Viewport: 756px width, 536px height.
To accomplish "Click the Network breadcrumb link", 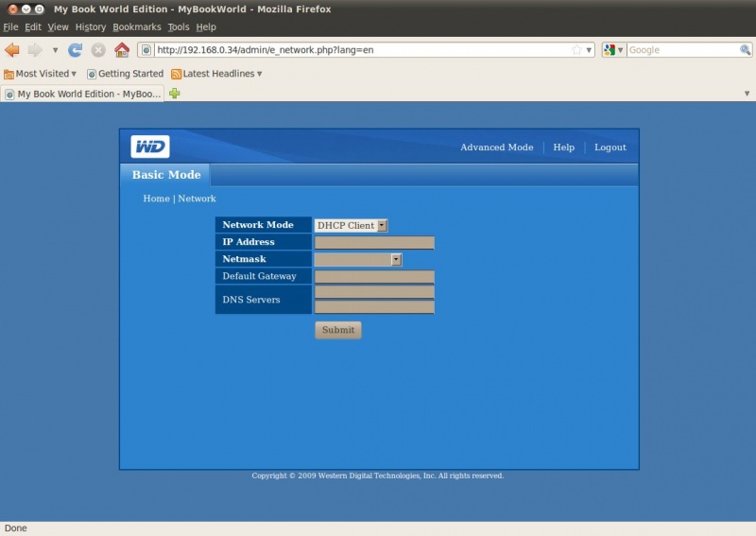I will 197,199.
